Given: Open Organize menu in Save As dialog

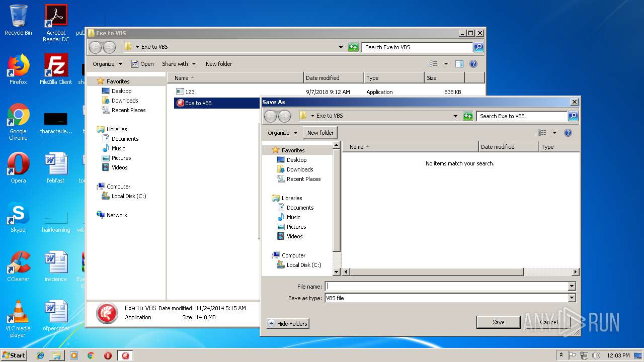Looking at the screenshot, I should 282,133.
